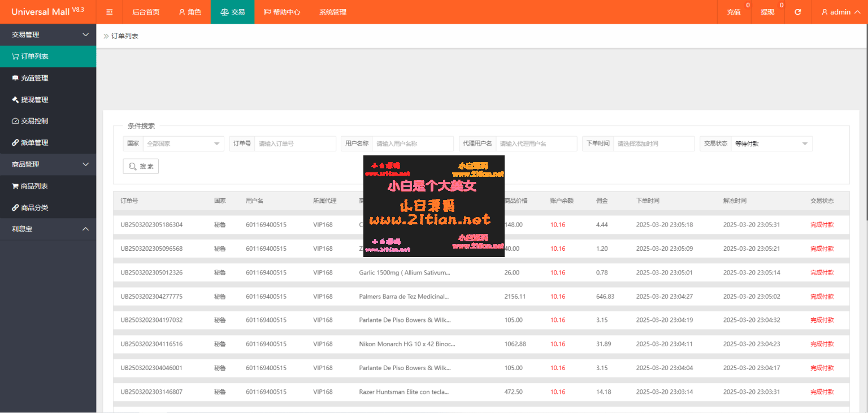Click product name Garlic 1500mg
The image size is (868, 413).
coord(405,272)
